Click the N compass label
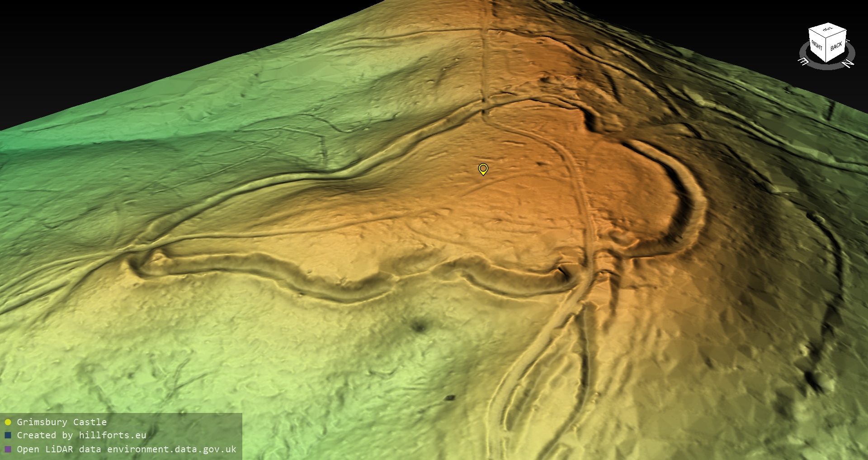868x460 pixels. coord(849,64)
